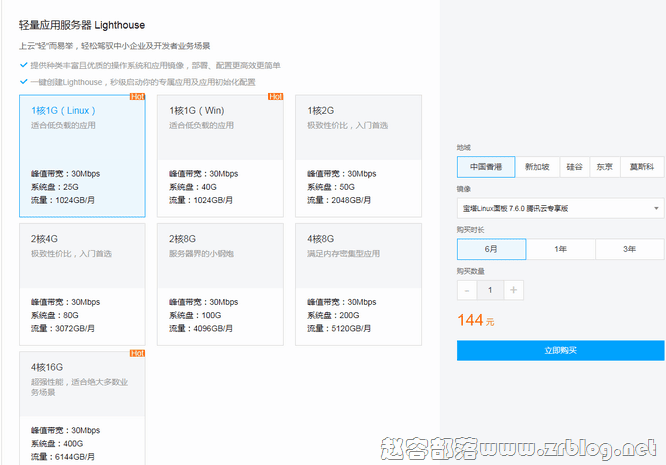666x465 pixels.
Task: Select the 2核4G plan card
Action: [x=82, y=284]
